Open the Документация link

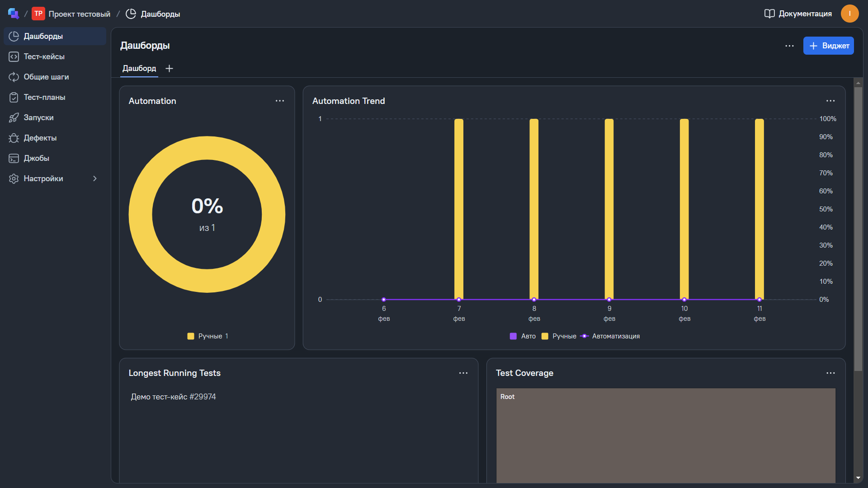pos(798,14)
